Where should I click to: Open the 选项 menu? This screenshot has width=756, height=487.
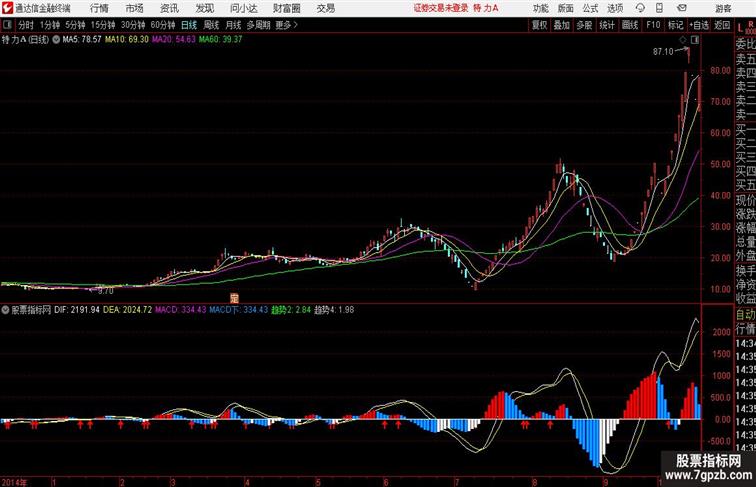tap(615, 8)
